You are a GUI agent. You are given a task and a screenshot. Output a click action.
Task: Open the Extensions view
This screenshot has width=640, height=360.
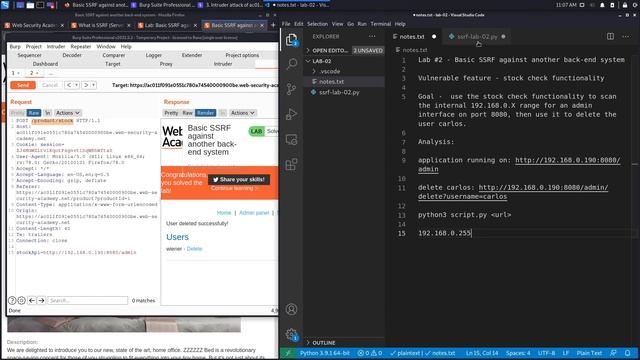291,164
